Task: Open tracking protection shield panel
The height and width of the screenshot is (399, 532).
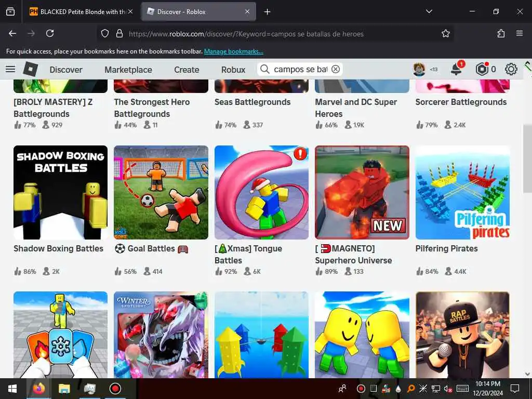Action: point(105,33)
